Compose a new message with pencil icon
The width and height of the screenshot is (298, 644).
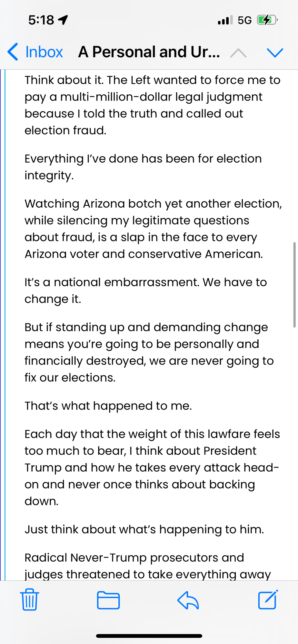tap(268, 600)
